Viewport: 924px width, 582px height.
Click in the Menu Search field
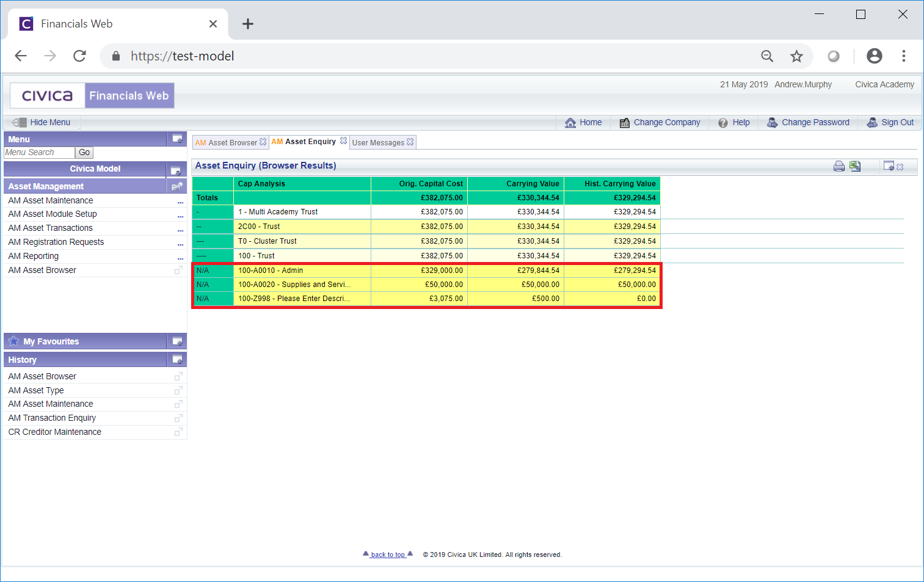pos(39,153)
